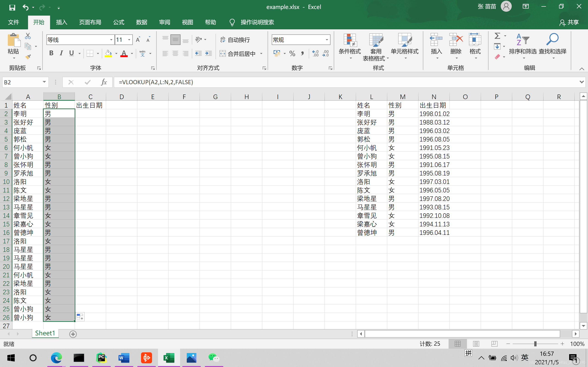Click the Save icon in title bar
588x367 pixels.
point(12,7)
